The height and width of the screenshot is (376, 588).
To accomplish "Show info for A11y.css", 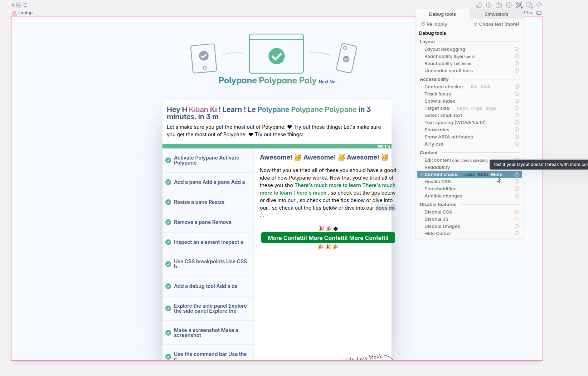I will pyautogui.click(x=517, y=144).
